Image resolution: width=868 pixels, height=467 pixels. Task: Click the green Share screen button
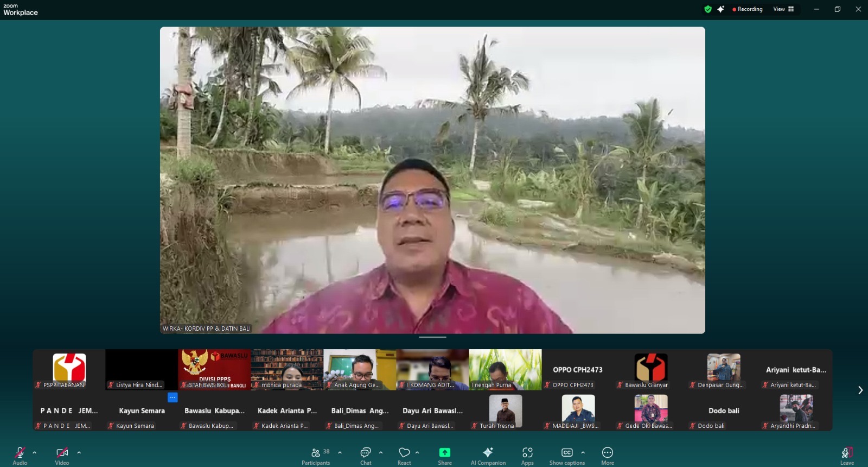[445, 455]
